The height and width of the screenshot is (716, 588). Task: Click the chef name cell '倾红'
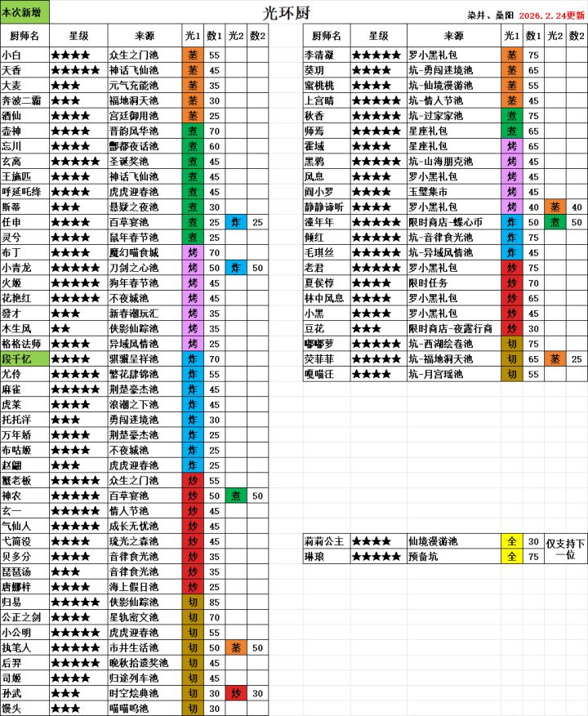point(327,238)
